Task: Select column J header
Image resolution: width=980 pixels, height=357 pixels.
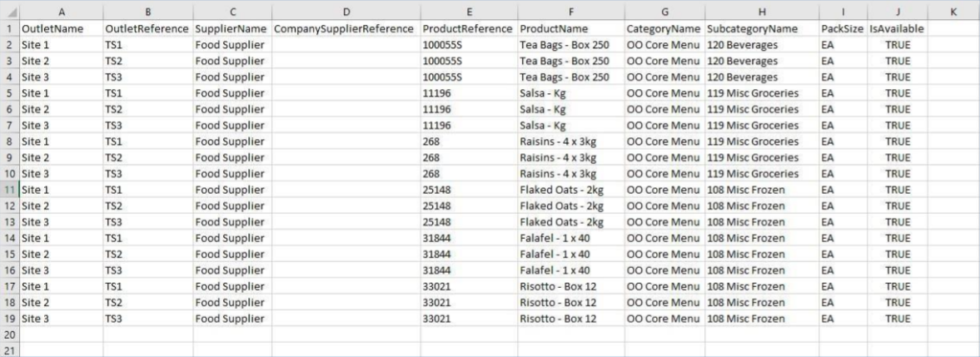Action: point(898,12)
